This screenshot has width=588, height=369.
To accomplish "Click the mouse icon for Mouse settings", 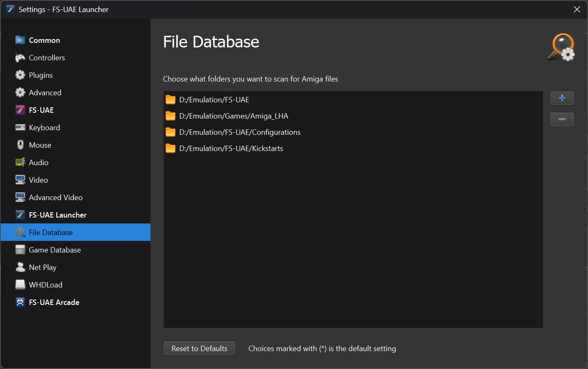I will click(20, 145).
